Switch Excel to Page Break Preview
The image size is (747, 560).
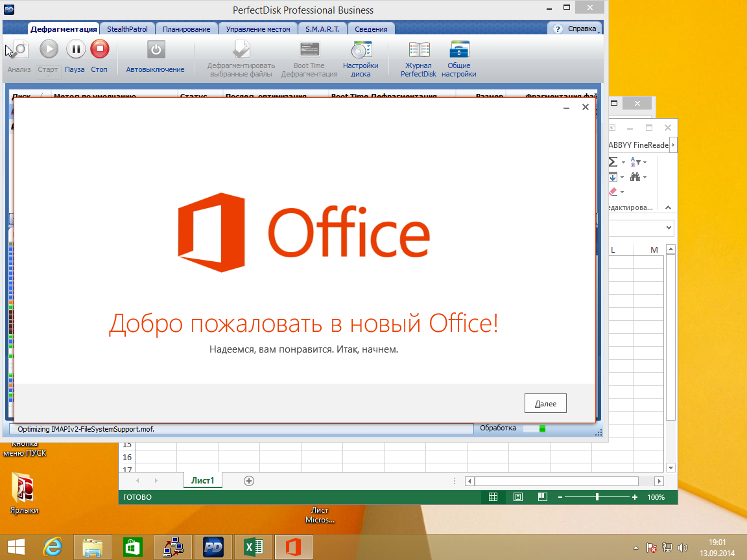[x=542, y=497]
